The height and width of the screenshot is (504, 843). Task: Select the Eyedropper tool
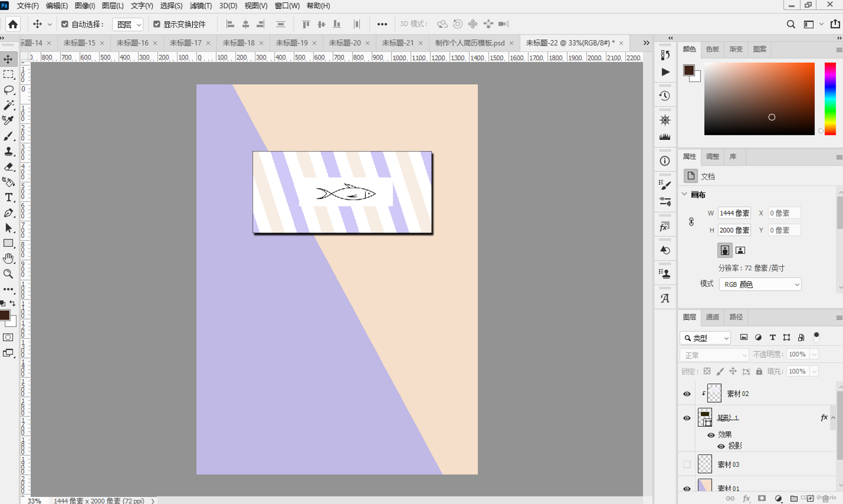click(x=8, y=120)
